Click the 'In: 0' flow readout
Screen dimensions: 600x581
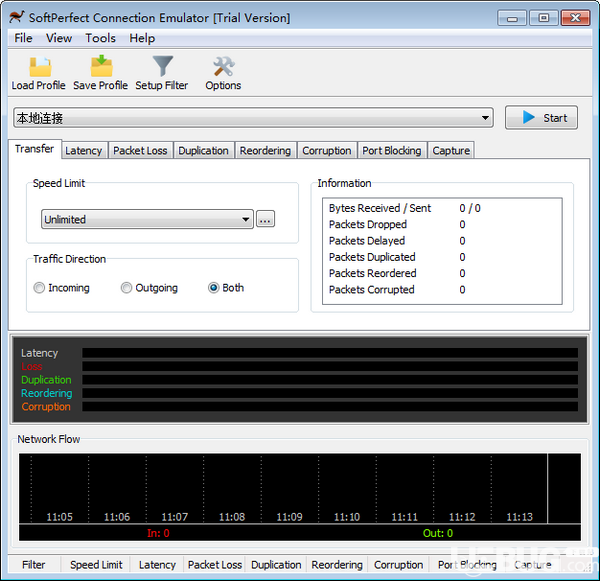pos(158,533)
